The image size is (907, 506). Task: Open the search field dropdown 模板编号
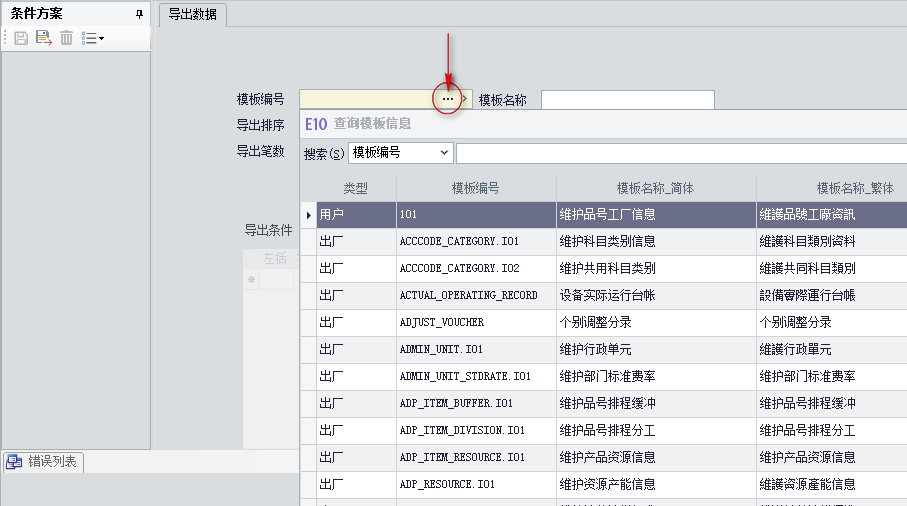[x=400, y=153]
